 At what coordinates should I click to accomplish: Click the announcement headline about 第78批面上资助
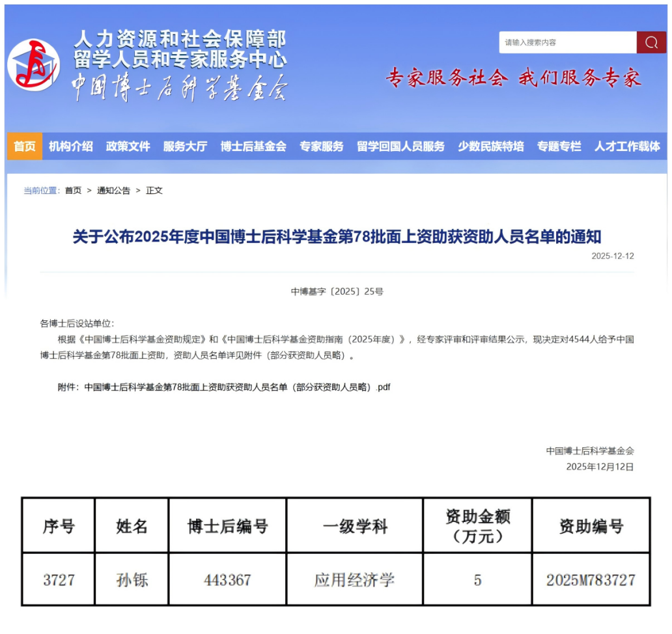[337, 236]
